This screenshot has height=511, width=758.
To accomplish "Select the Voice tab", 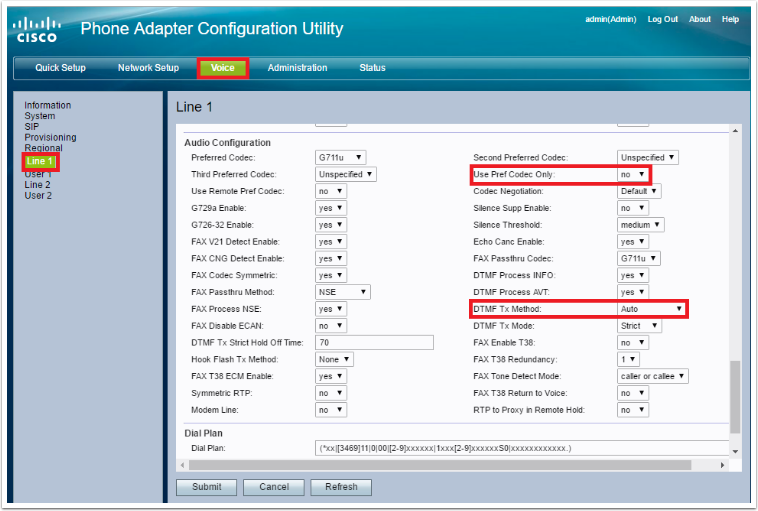I will (x=223, y=68).
